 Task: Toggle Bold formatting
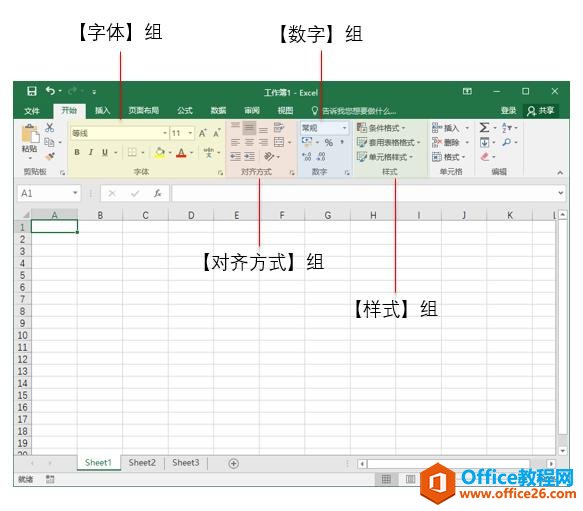[77, 152]
